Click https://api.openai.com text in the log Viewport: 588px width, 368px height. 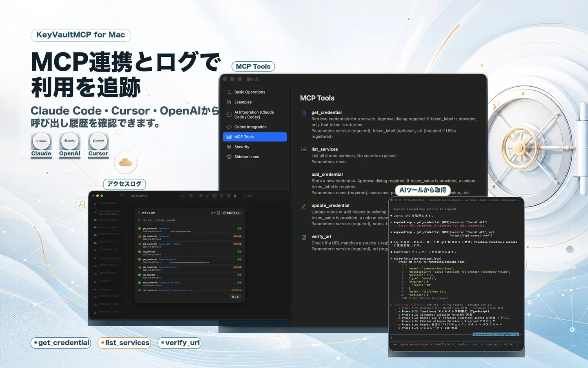point(180,231)
